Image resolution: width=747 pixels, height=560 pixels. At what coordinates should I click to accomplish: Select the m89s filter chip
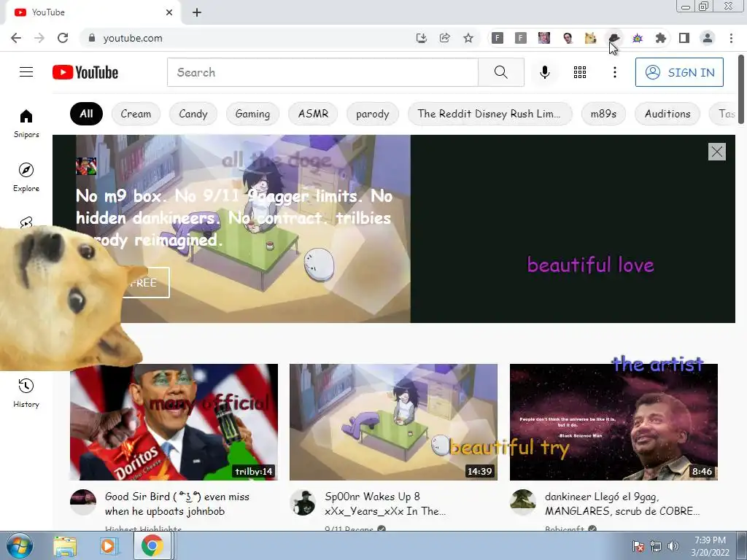tap(603, 114)
